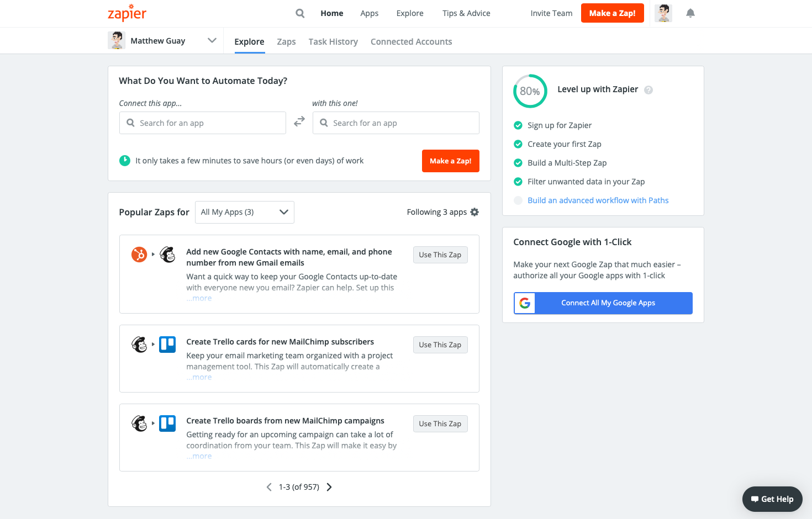Open the search magnifier in the top bar

pos(299,13)
